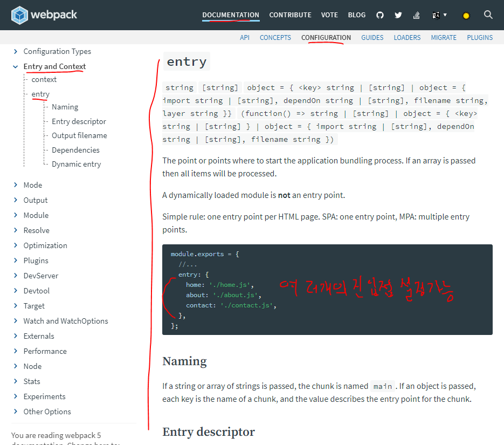Open the DevServer sidebar link
The image size is (504, 445).
coord(41,276)
